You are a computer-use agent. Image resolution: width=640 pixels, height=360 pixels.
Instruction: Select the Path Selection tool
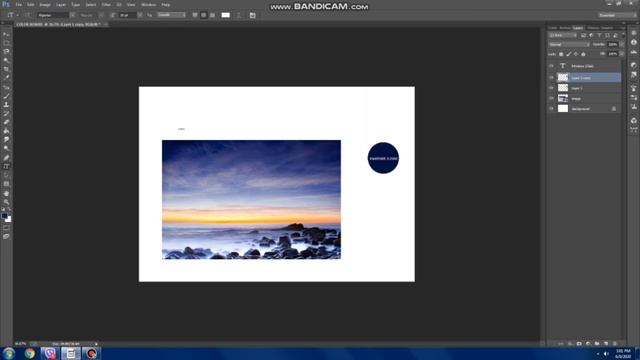coord(6,175)
